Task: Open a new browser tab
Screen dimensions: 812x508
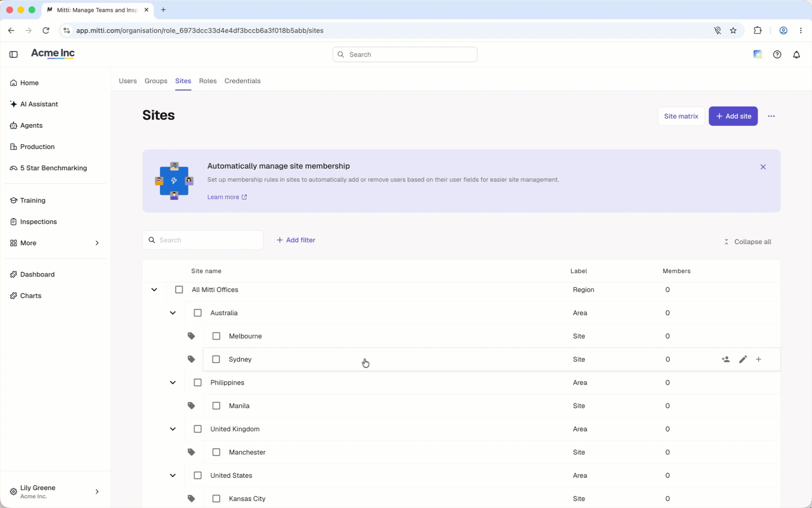Action: [163, 10]
